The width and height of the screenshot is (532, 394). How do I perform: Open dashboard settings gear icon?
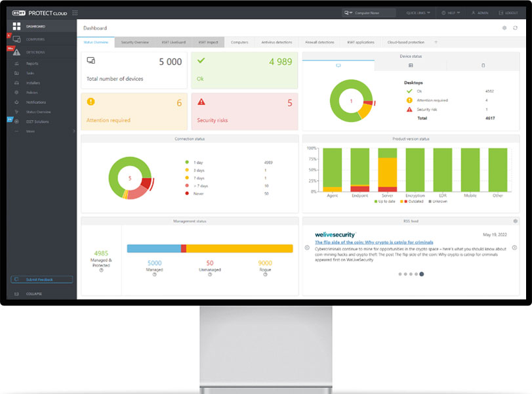[x=504, y=28]
